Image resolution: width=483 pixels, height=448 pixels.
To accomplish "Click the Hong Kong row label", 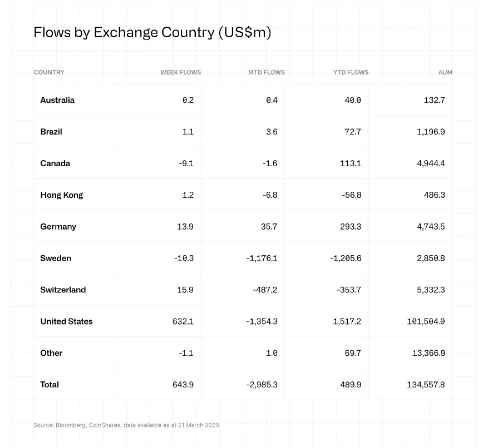I will click(x=62, y=195).
